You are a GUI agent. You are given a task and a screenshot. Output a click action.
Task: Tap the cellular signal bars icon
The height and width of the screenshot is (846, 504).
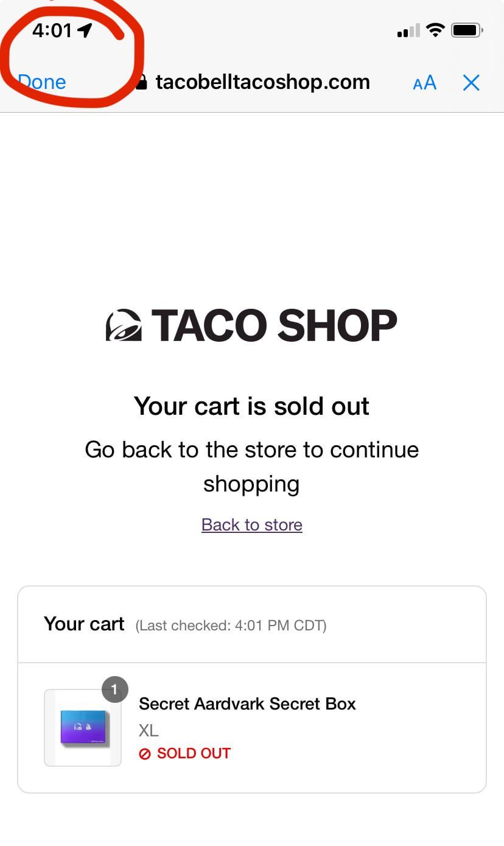tap(408, 30)
